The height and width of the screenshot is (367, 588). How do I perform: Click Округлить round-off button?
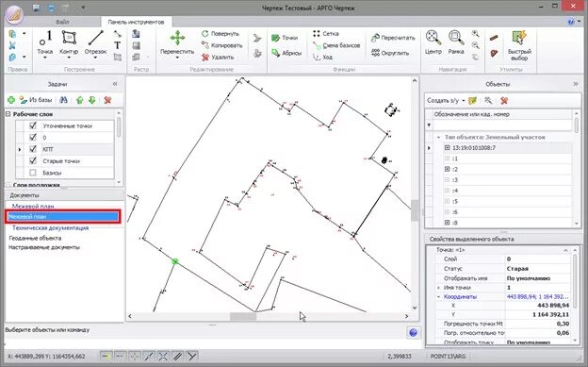point(390,53)
